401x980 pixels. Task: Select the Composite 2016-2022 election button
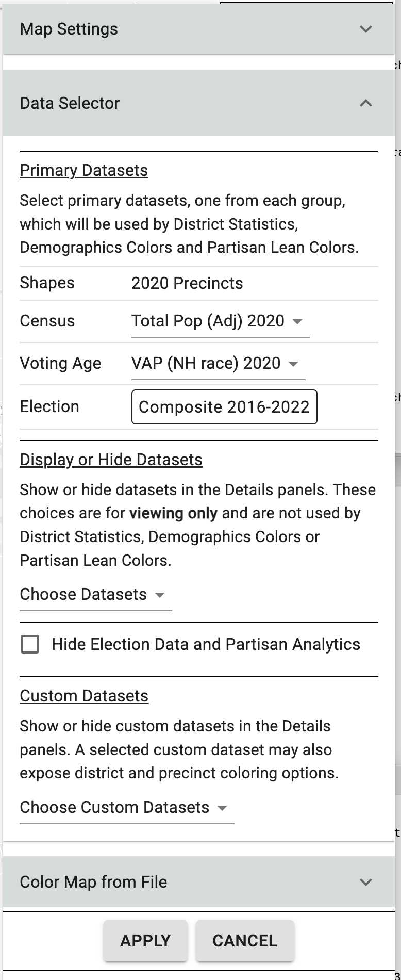tap(224, 407)
